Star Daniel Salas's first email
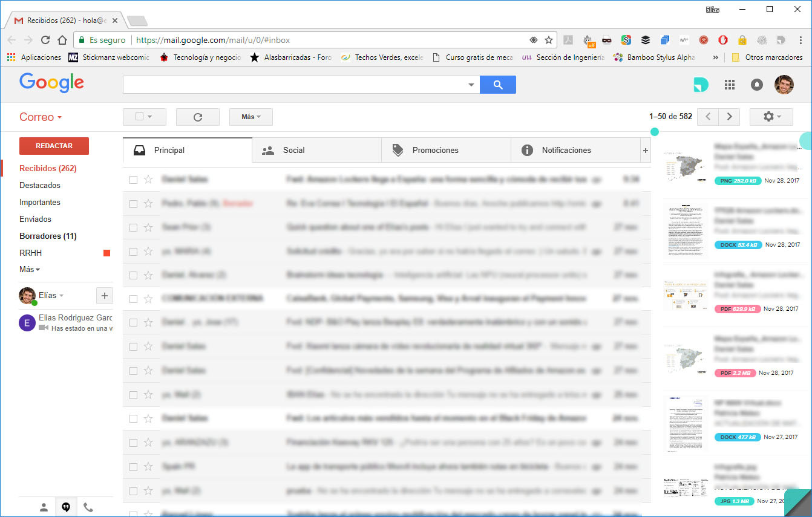The width and height of the screenshot is (812, 517). [148, 180]
